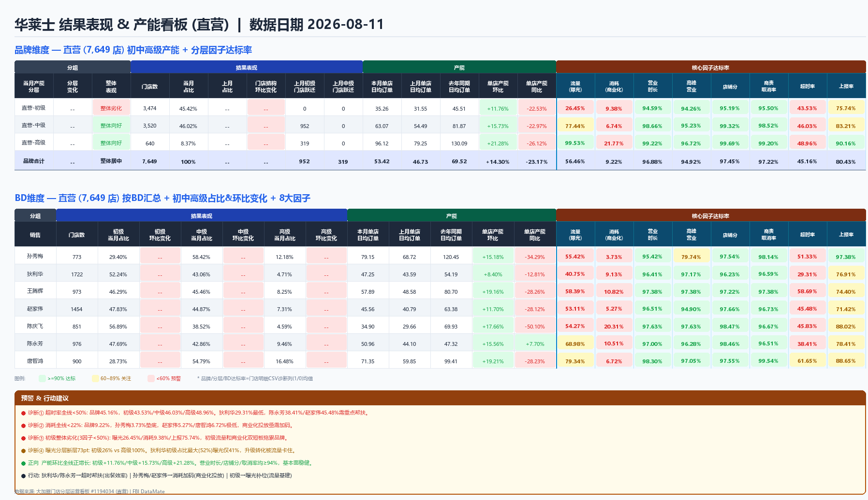This screenshot has width=868, height=500.
Task: Click the 数据来源 footer text
Action: [90, 492]
